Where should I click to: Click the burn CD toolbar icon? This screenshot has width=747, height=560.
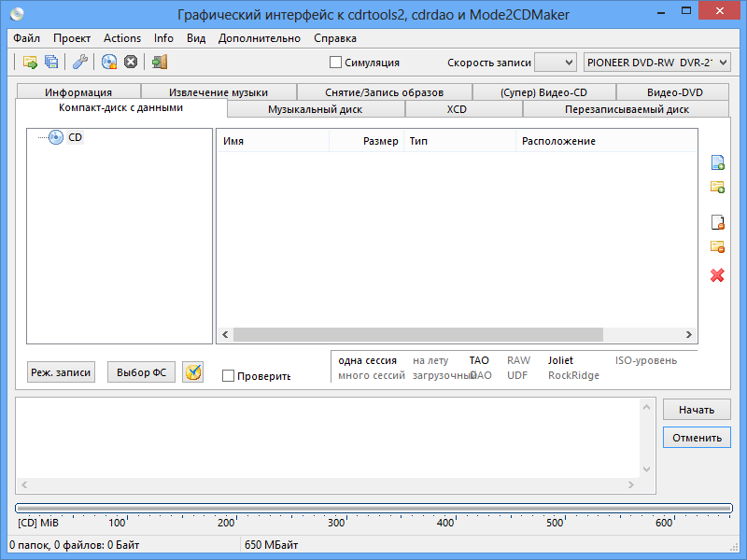109,62
